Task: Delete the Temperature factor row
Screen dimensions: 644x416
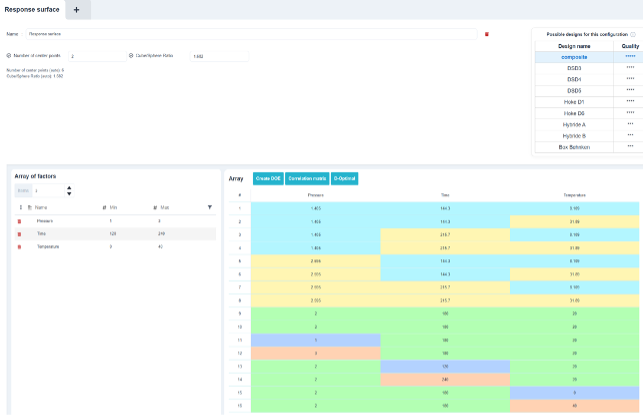Action: [x=19, y=247]
